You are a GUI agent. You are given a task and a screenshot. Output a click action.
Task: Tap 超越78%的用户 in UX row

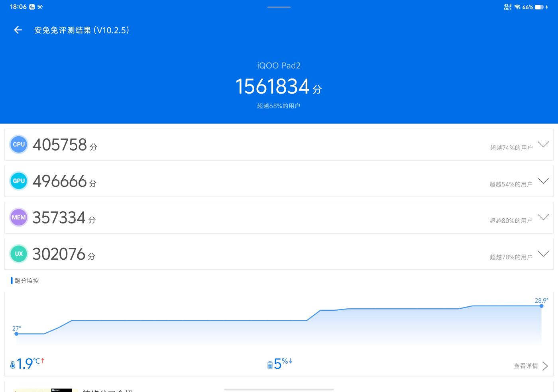[511, 257]
